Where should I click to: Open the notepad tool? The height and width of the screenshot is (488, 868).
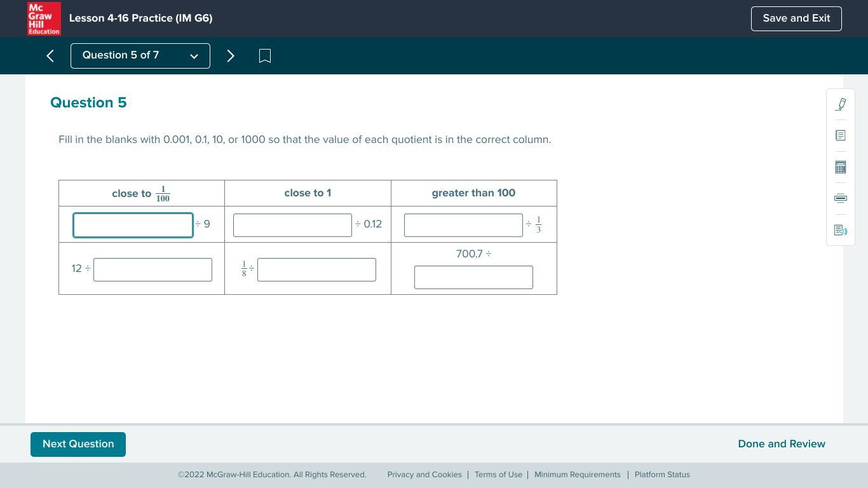840,135
